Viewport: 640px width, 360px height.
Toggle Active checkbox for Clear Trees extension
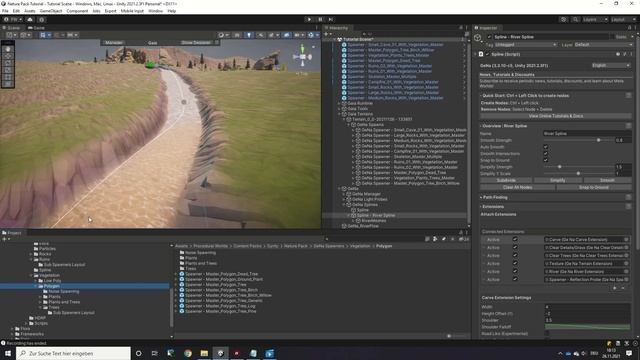click(515, 256)
